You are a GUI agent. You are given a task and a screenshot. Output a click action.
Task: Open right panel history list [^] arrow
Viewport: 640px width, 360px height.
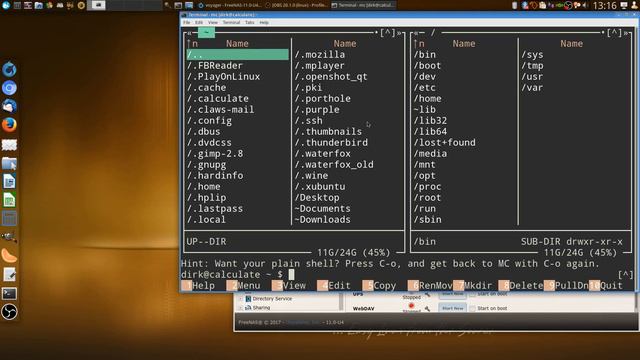614,33
